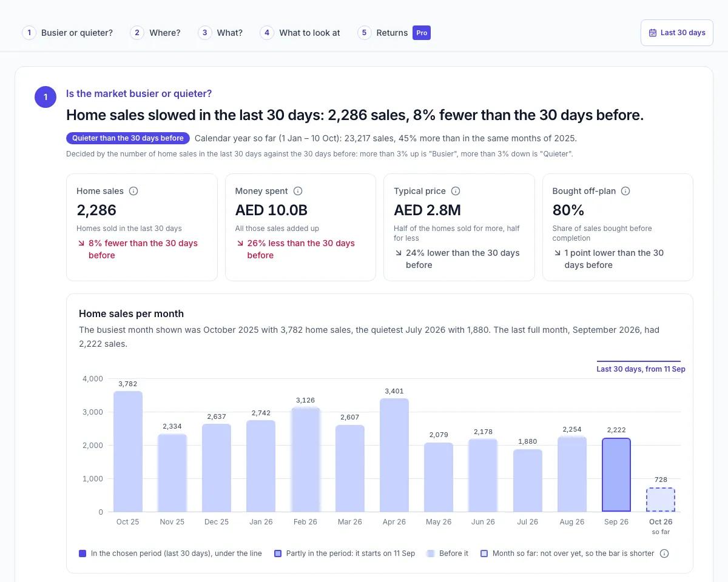Show info for Money spent metric

coord(298,191)
